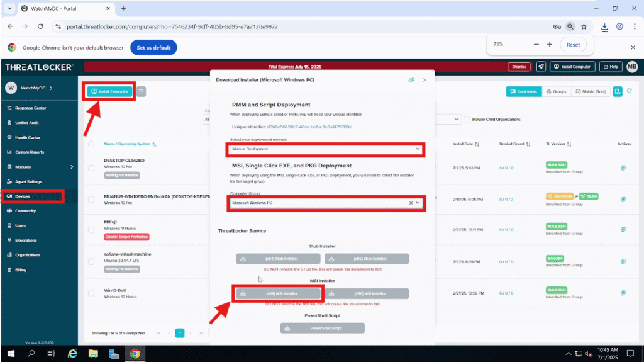Select the sofiane-virtual-machine row checkbox
Viewport: 644px width, 362px height.
point(91,262)
